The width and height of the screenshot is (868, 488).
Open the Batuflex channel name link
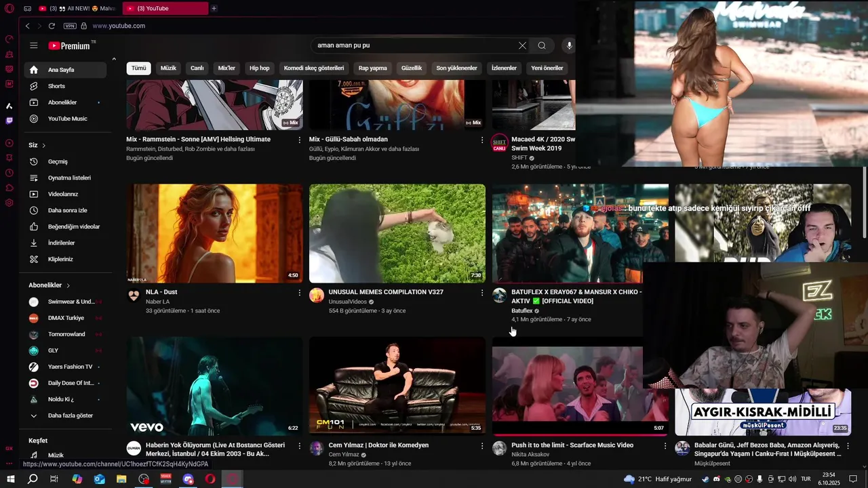[x=522, y=310]
